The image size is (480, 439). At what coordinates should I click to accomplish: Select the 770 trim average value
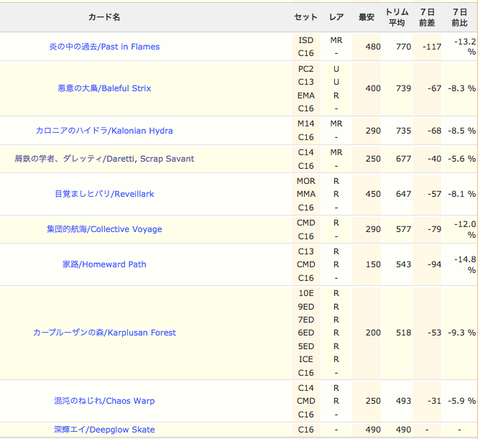tap(403, 47)
